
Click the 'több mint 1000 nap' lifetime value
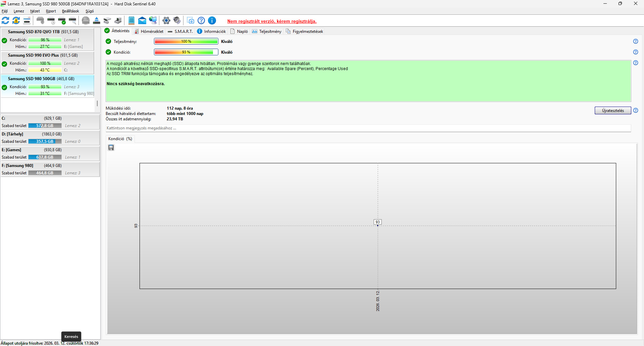[185, 114]
